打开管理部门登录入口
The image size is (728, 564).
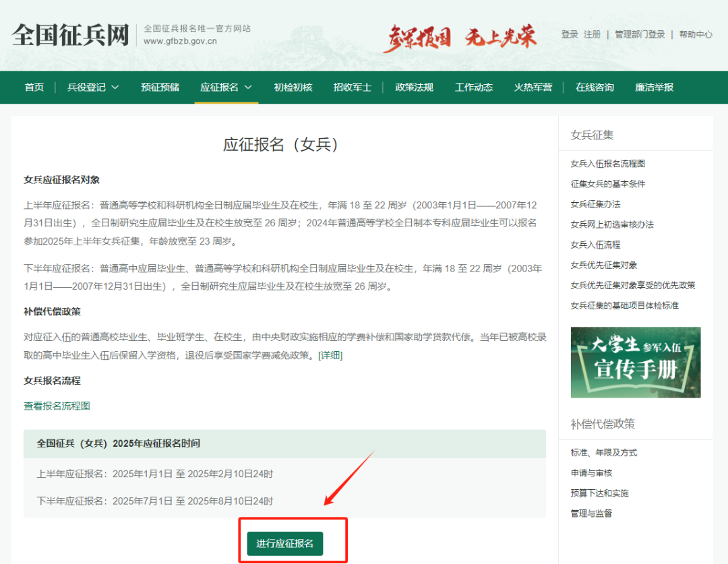pos(640,34)
